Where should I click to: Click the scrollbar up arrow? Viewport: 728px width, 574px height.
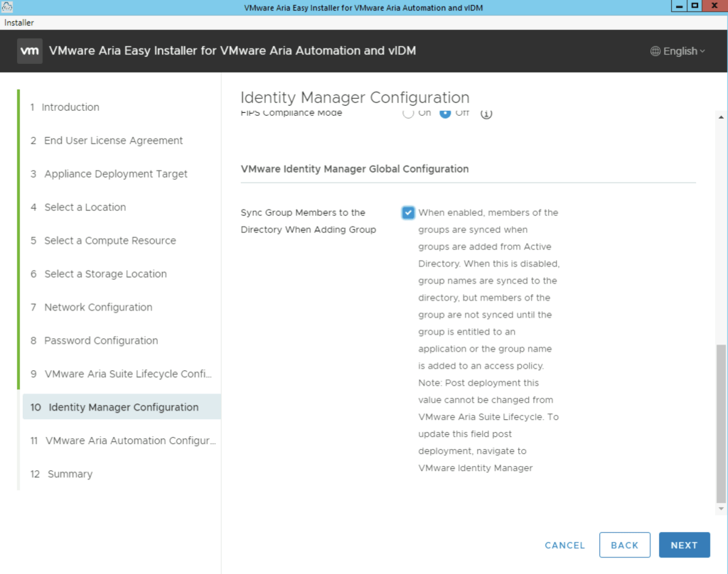point(721,117)
